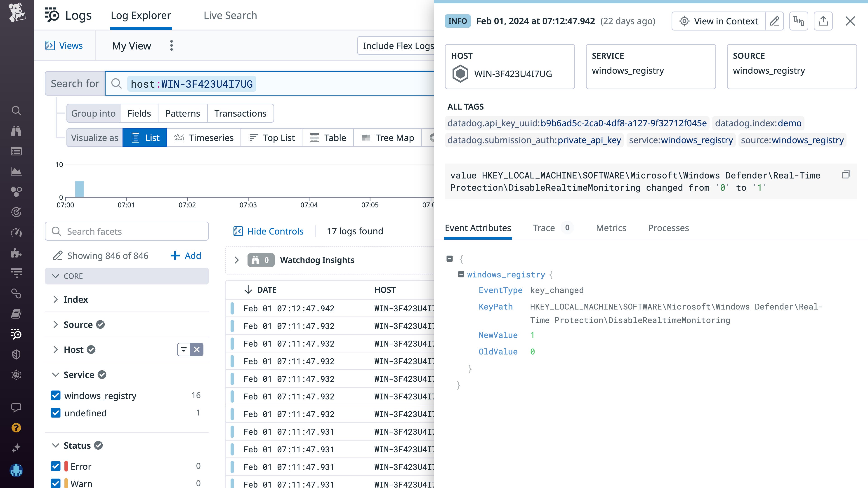Screen dimensions: 868x488
Task: Disable the undefined service checkbox
Action: pyautogui.click(x=56, y=413)
